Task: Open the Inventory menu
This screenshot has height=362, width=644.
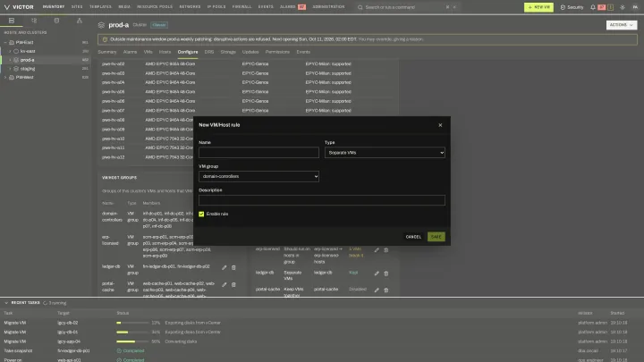Action: pos(54,7)
